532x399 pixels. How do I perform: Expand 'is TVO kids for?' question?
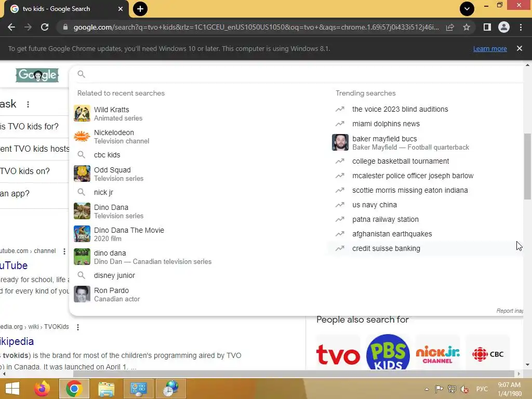tap(34, 127)
